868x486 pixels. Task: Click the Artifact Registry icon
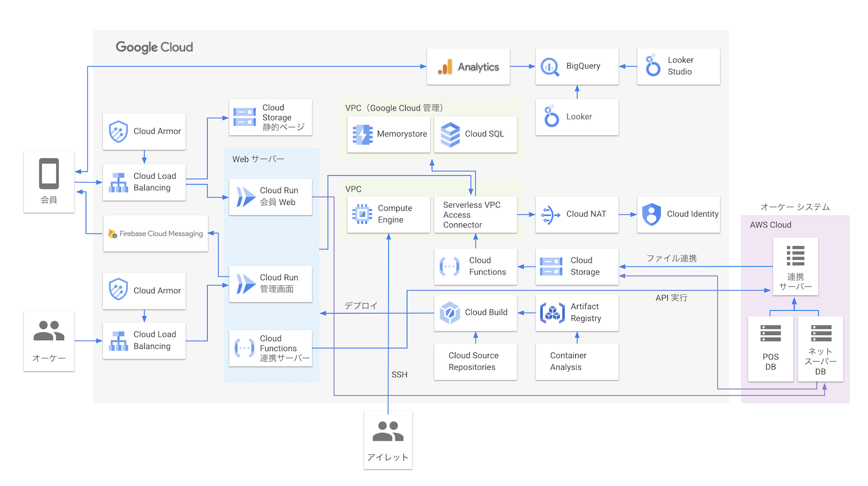[552, 312]
